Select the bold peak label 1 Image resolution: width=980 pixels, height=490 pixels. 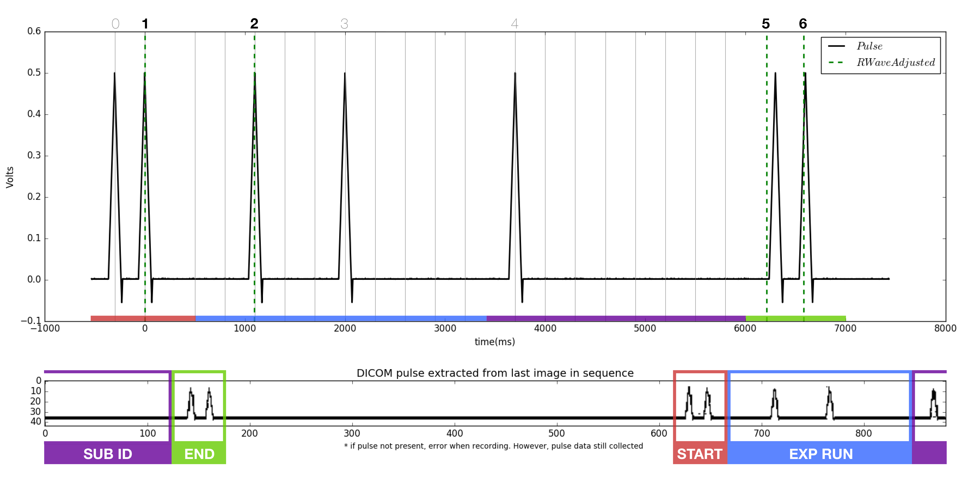point(145,24)
